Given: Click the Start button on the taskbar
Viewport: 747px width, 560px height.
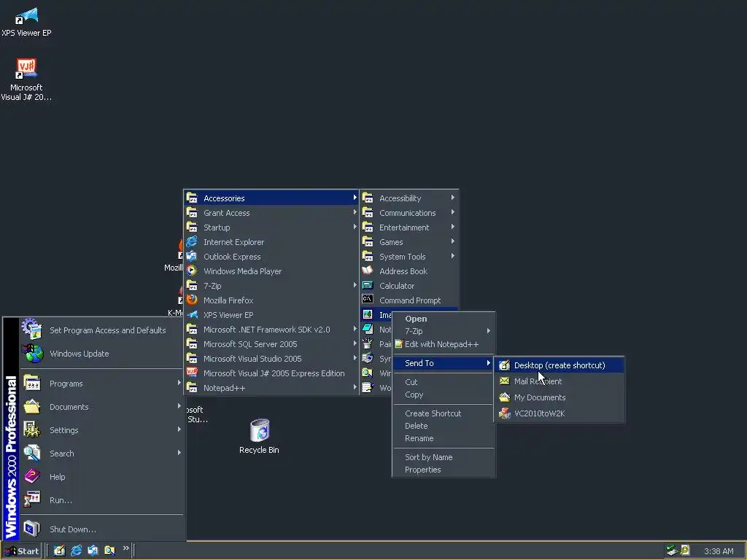Looking at the screenshot, I should [x=21, y=551].
